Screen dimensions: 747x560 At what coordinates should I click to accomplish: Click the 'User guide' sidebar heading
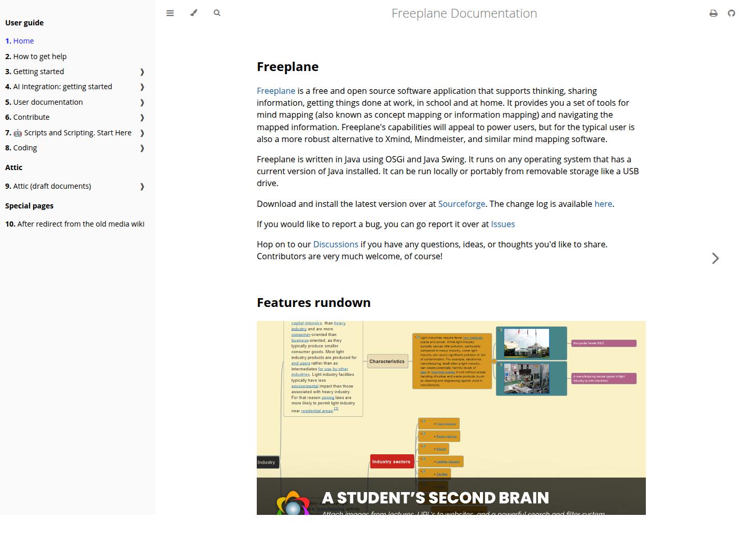click(24, 23)
